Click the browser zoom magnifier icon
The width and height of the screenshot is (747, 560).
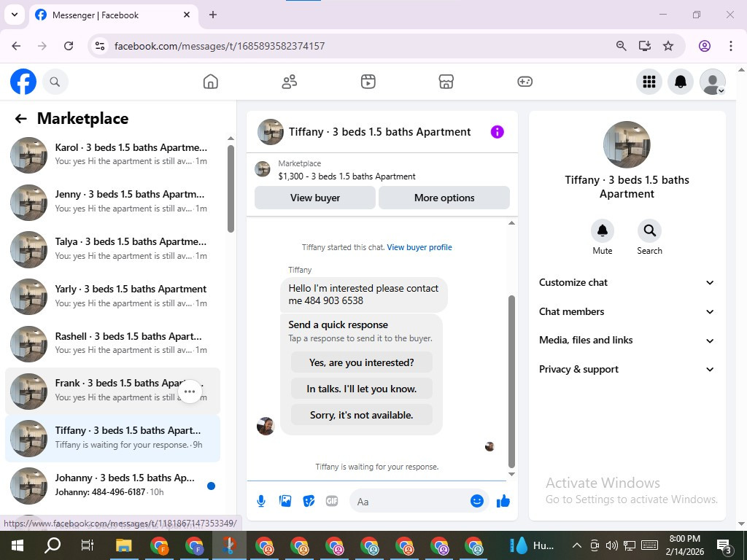point(622,46)
